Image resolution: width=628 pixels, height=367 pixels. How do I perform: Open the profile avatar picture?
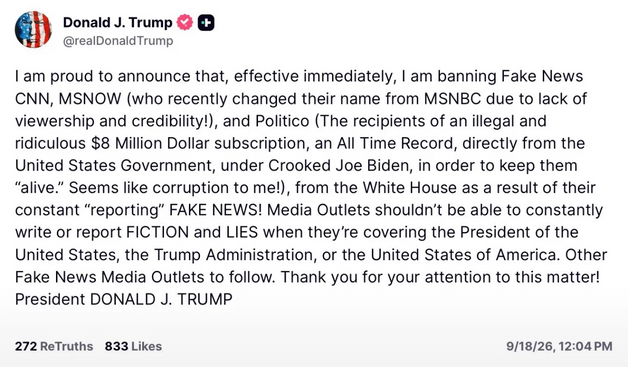pyautogui.click(x=33, y=30)
